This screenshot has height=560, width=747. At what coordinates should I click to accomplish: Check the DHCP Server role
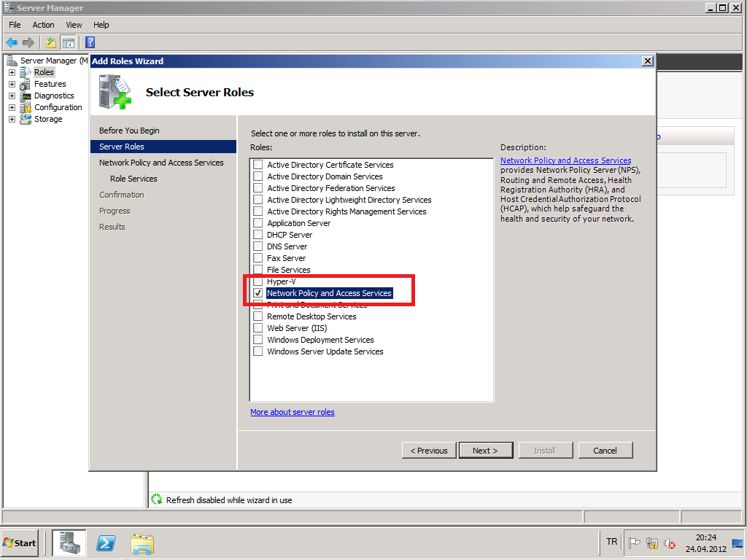pos(258,235)
